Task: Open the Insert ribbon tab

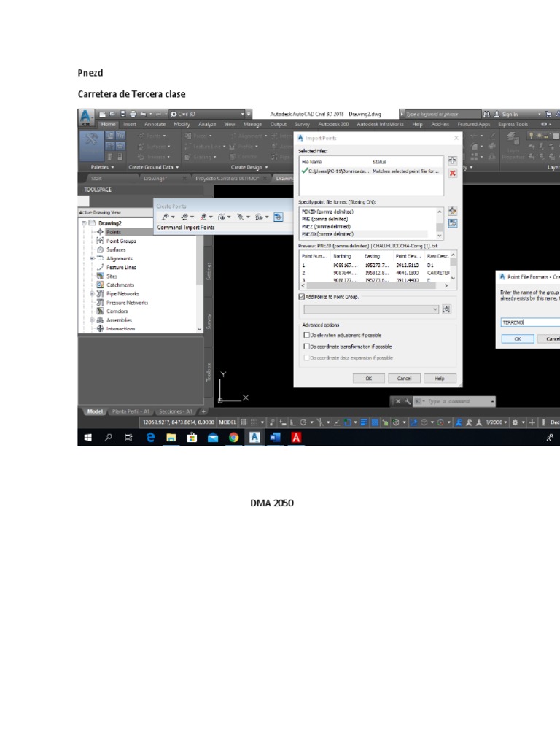Action: [x=130, y=124]
